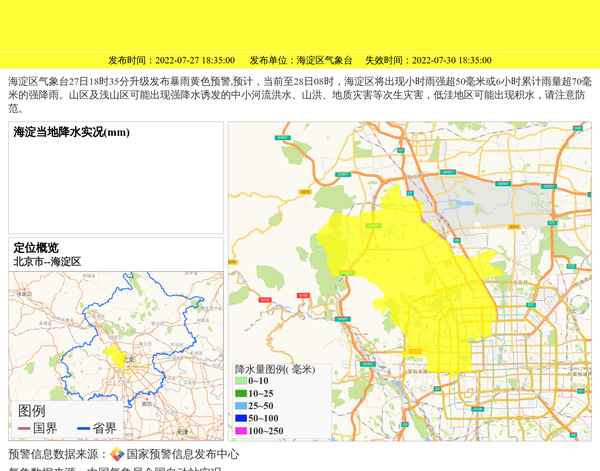The width and height of the screenshot is (600, 471).
Task: Select the 0~10 light green rainfall swatch
Action: pyautogui.click(x=240, y=381)
